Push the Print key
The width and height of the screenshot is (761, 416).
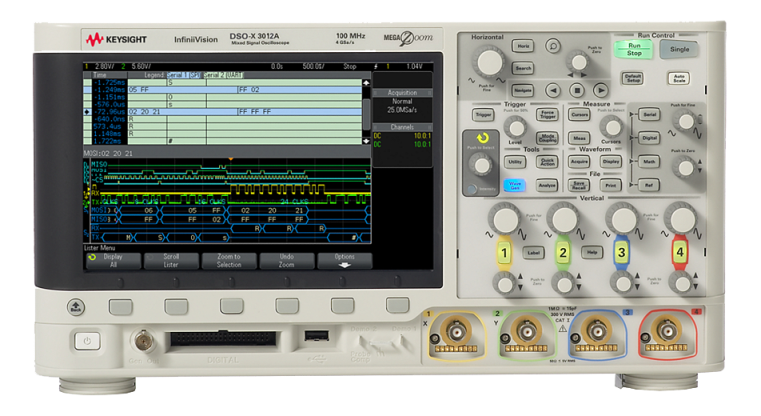point(611,185)
